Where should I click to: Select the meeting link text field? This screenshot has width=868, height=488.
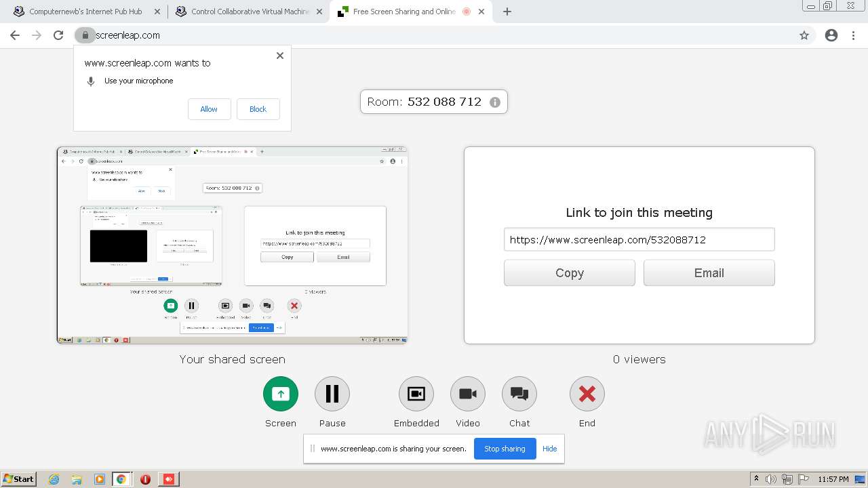pos(639,239)
